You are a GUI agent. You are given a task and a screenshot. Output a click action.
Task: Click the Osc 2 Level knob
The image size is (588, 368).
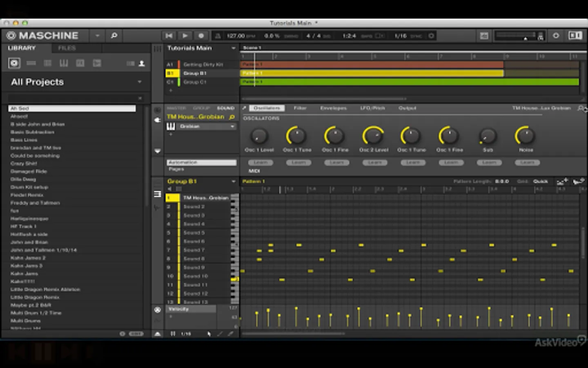tap(373, 136)
